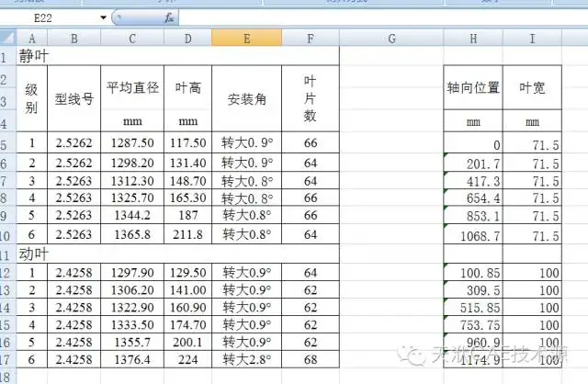Click cell with value 131.40
Viewport: 588px width, 384px height.
coord(187,163)
